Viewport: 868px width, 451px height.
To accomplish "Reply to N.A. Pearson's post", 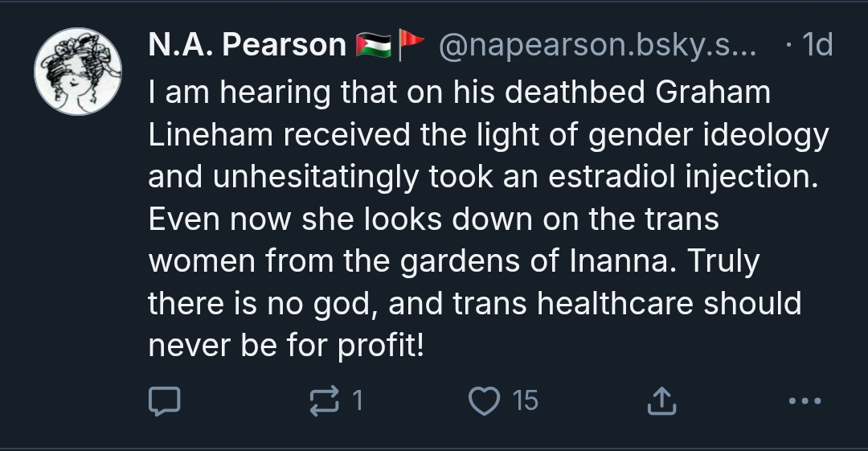I will pyautogui.click(x=167, y=400).
